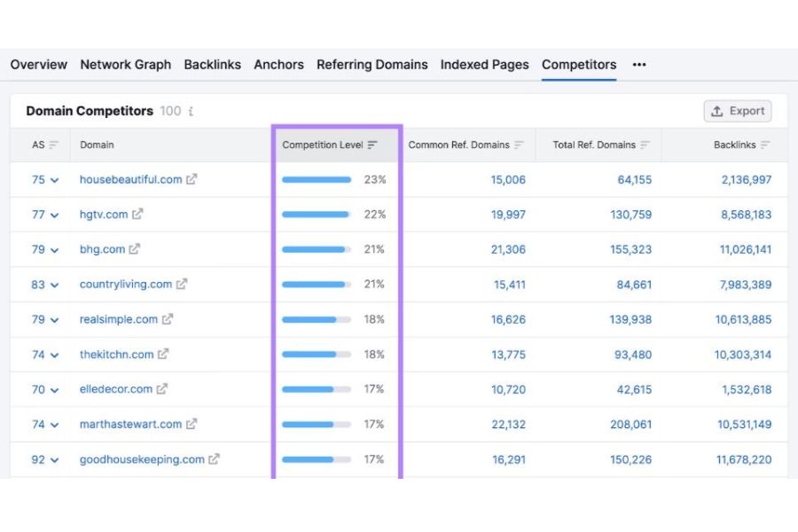Expand AS 83 row for countryliving.com
The width and height of the screenshot is (798, 532).
[54, 286]
